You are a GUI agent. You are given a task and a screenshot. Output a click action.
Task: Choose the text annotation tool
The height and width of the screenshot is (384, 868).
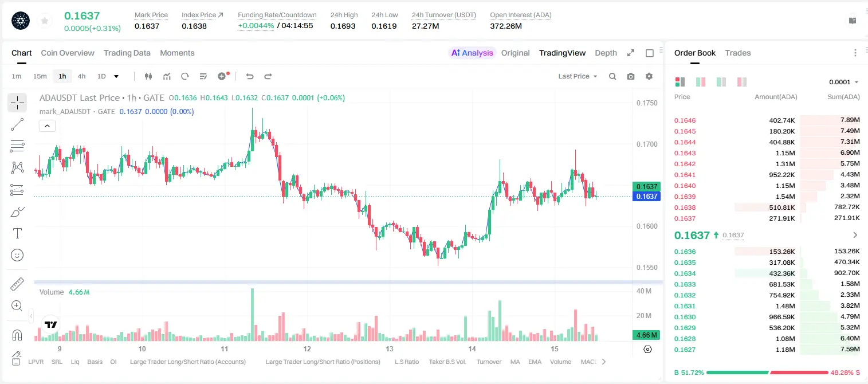(x=17, y=233)
